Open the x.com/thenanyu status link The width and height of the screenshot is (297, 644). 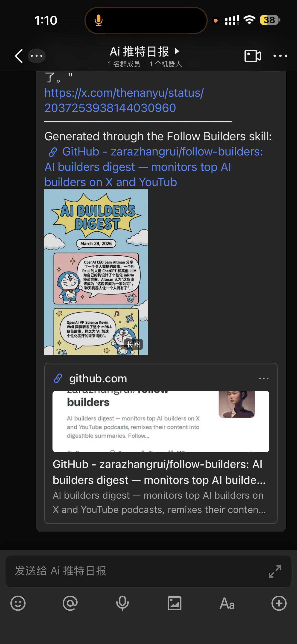[124, 100]
